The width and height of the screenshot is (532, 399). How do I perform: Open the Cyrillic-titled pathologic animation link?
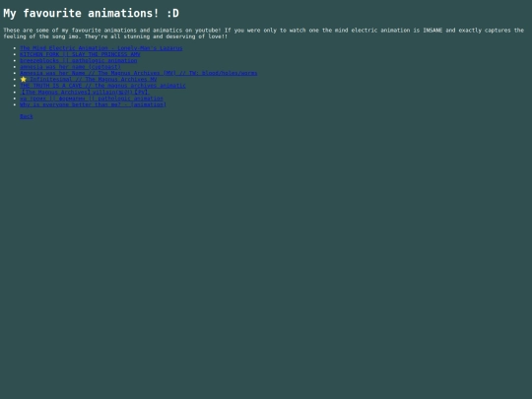pos(92,99)
